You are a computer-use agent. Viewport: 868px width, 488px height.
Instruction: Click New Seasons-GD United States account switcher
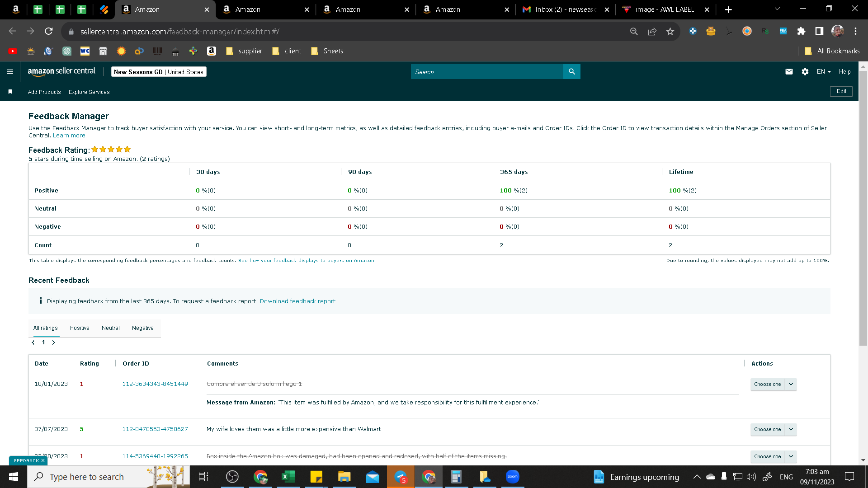click(x=159, y=72)
